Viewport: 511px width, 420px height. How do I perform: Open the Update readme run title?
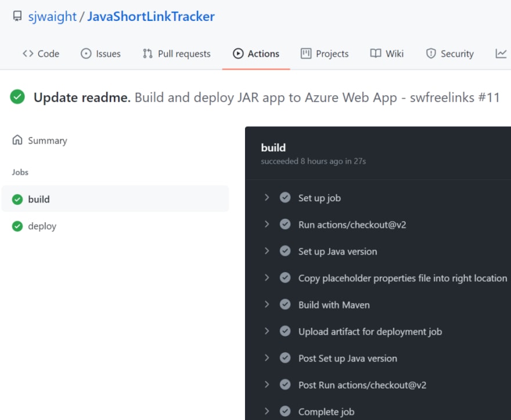(x=82, y=97)
